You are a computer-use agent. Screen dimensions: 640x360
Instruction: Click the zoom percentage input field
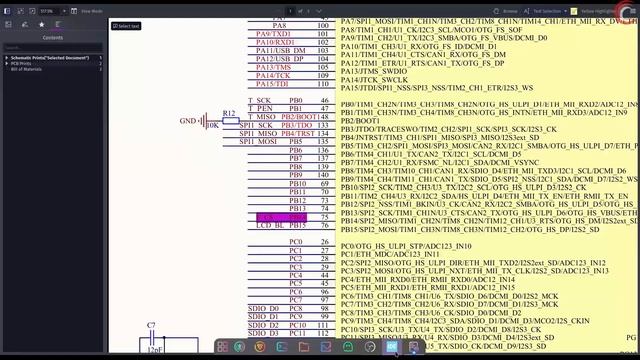pos(49,11)
